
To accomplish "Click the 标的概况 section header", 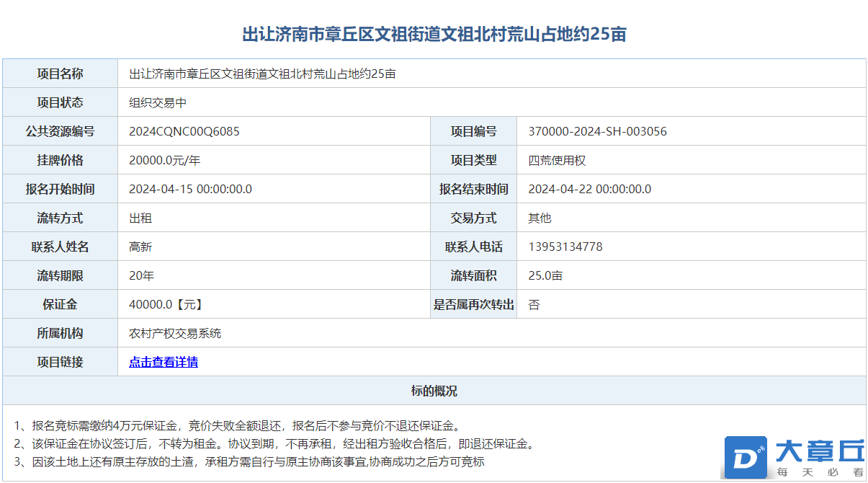I will 434,391.
